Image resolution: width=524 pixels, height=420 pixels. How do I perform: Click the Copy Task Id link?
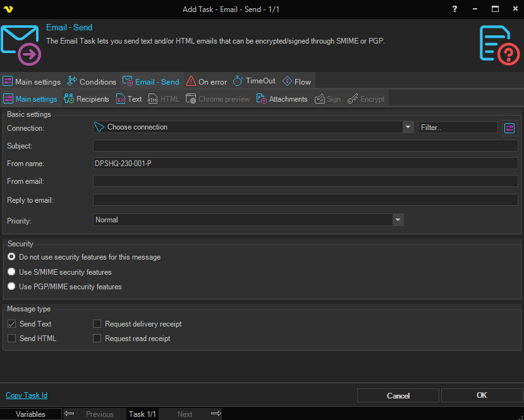[27, 395]
